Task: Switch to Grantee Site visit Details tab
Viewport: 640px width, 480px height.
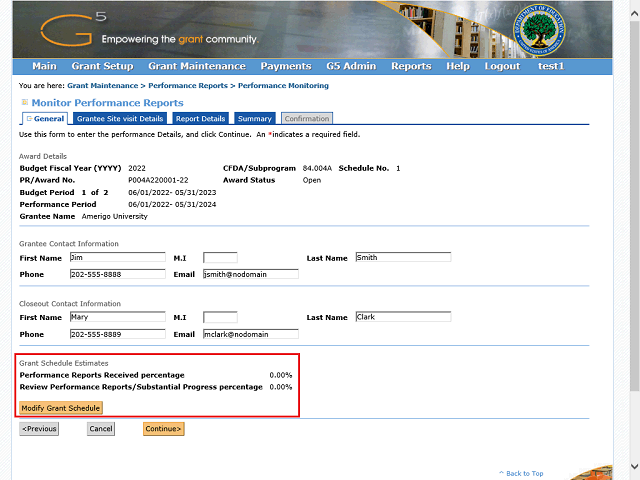Action: [x=120, y=118]
